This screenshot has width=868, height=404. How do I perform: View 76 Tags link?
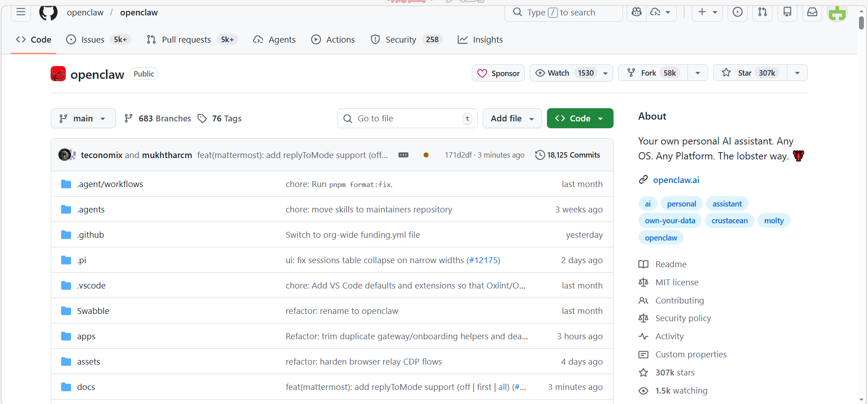click(x=220, y=118)
